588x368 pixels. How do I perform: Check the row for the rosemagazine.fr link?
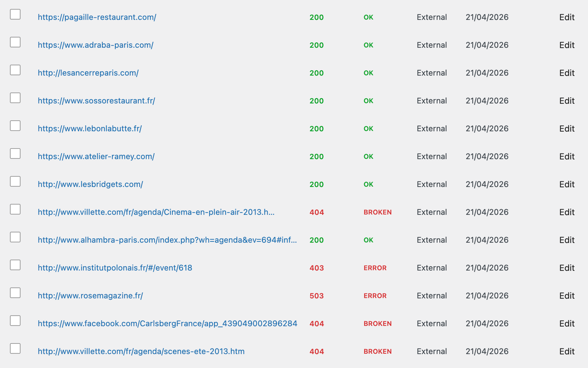pyautogui.click(x=15, y=293)
